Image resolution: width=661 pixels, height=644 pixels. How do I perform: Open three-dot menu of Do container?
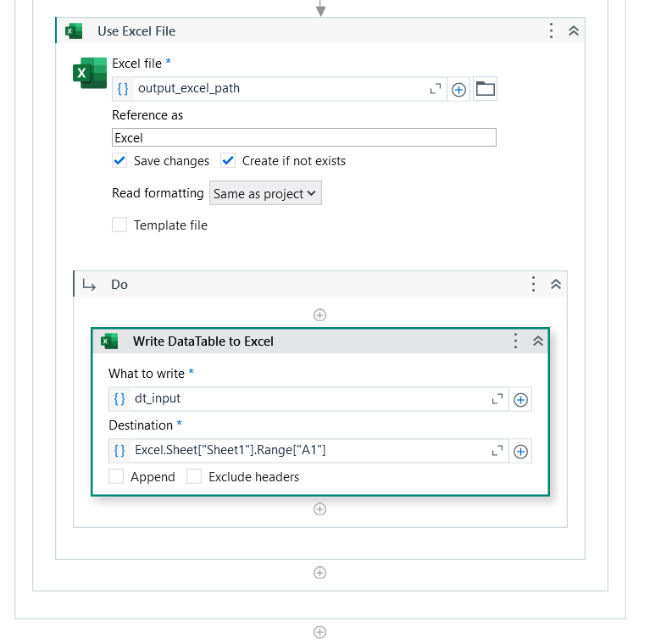click(x=533, y=284)
